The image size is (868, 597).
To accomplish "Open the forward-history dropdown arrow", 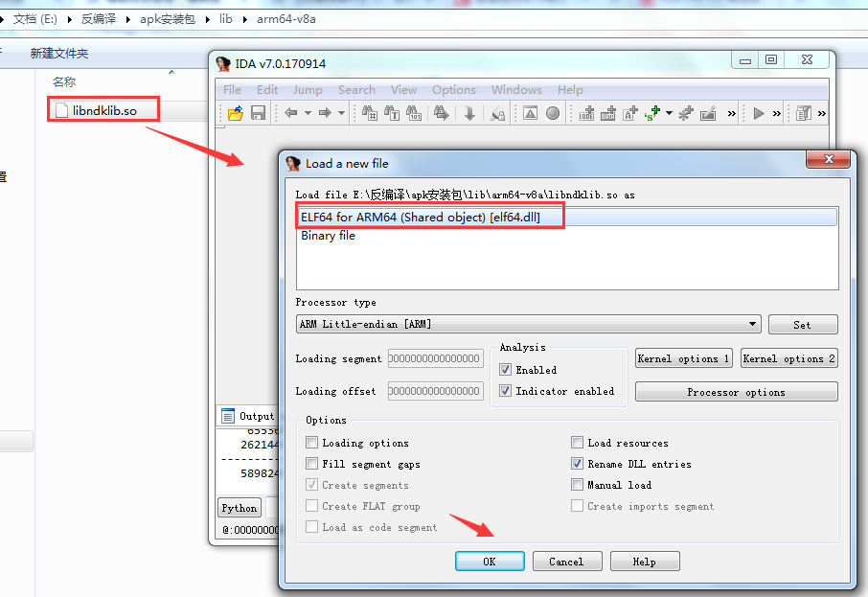I will coord(342,113).
